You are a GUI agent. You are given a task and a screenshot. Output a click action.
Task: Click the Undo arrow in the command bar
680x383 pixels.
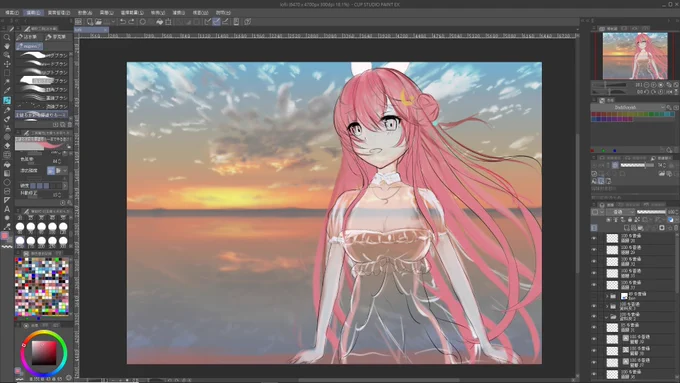point(123,22)
